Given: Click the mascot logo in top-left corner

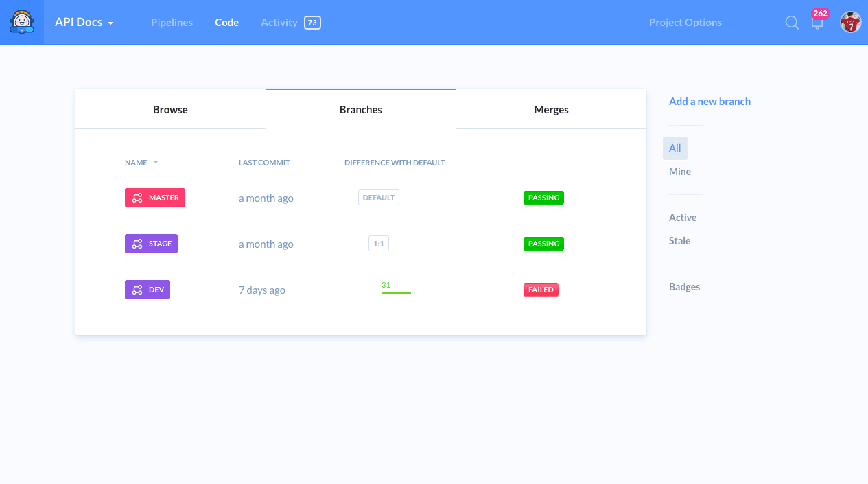Looking at the screenshot, I should [22, 22].
